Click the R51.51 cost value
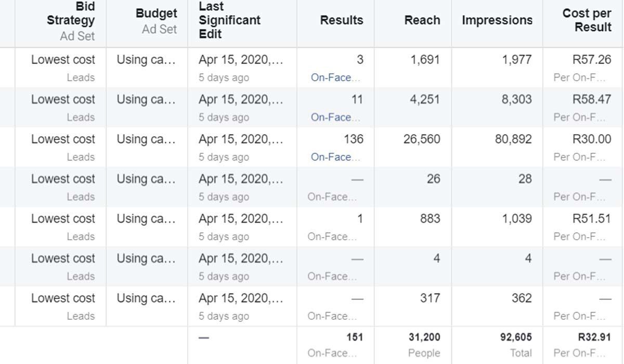This screenshot has height=364, width=624. 592,219
